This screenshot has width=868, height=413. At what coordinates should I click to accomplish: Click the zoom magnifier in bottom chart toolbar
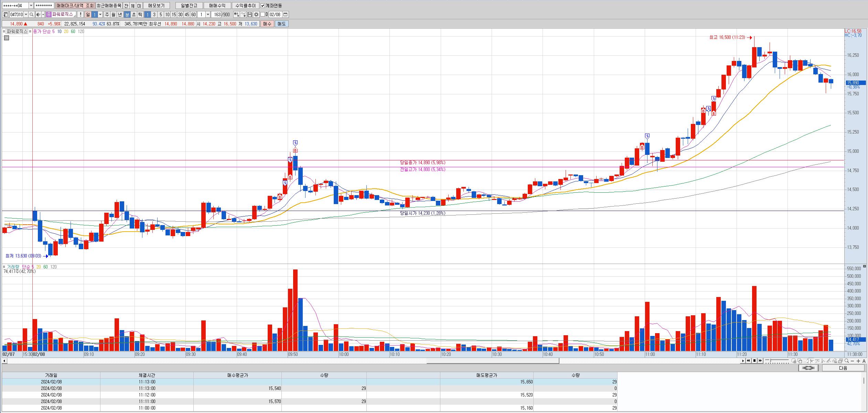(x=847, y=361)
